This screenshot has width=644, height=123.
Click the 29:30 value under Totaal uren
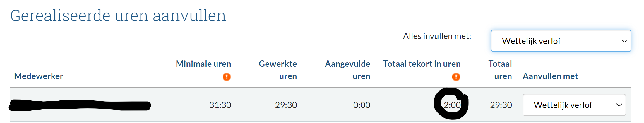(501, 105)
